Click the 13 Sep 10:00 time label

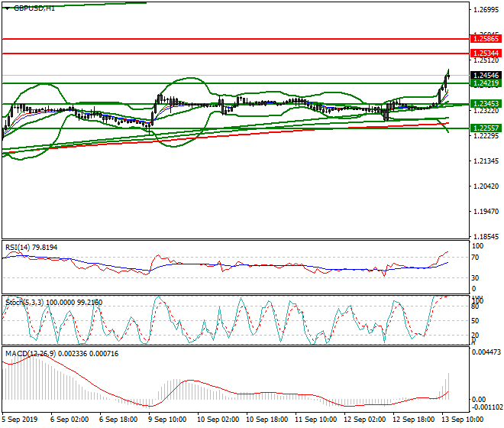[x=463, y=420]
